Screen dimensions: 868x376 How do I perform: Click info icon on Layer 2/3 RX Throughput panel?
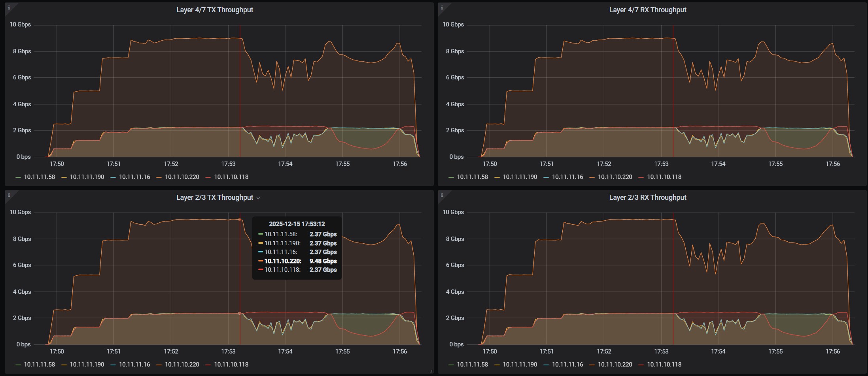pyautogui.click(x=442, y=195)
